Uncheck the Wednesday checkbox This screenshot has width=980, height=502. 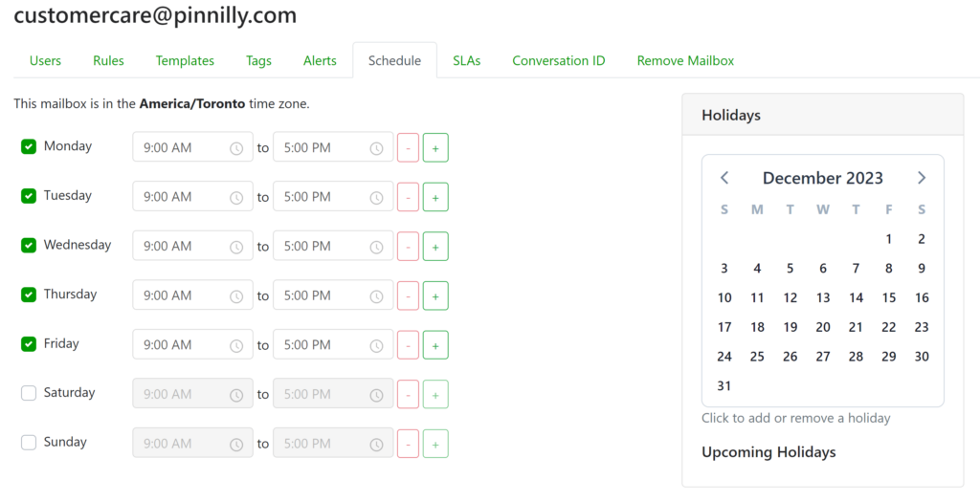coord(29,246)
